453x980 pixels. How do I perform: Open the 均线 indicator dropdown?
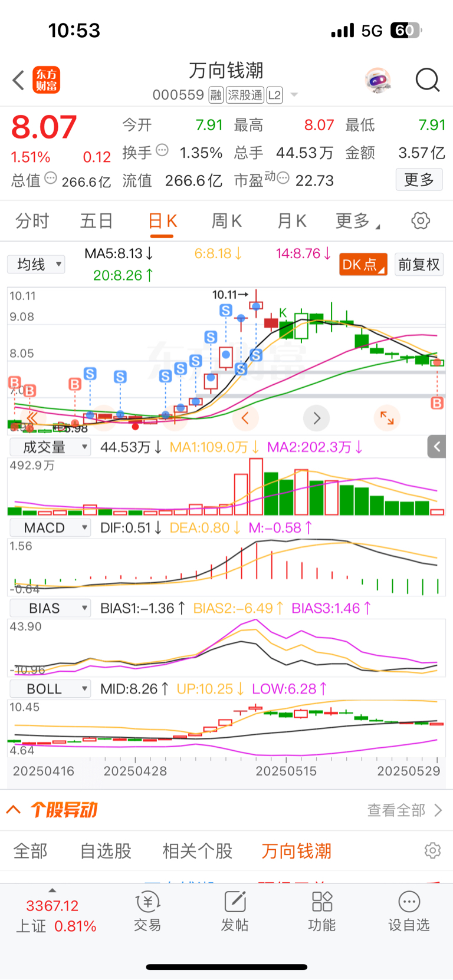tap(36, 265)
